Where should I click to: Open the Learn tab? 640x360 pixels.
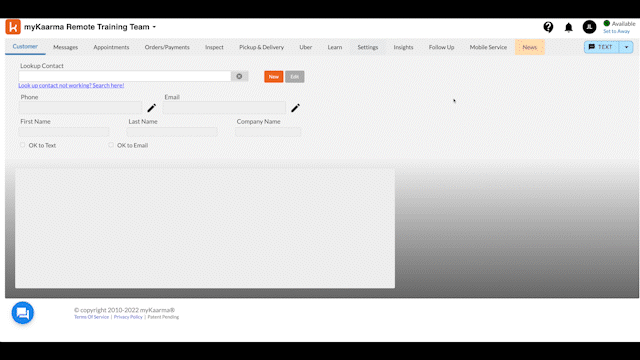335,47
